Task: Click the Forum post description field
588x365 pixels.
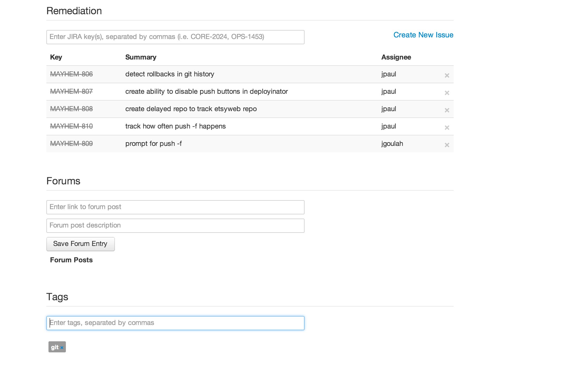Action: 175,226
